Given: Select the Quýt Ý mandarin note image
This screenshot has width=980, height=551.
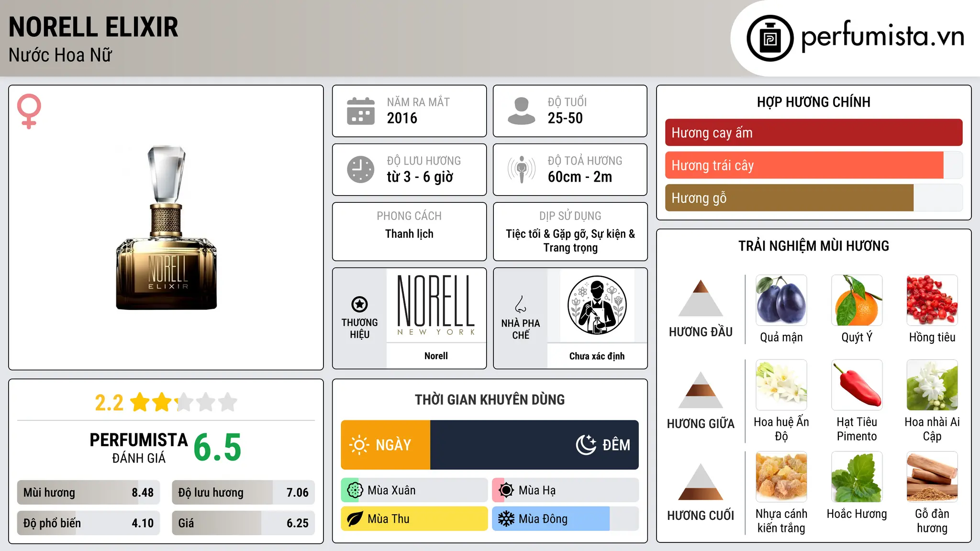Looking at the screenshot, I should click(857, 300).
